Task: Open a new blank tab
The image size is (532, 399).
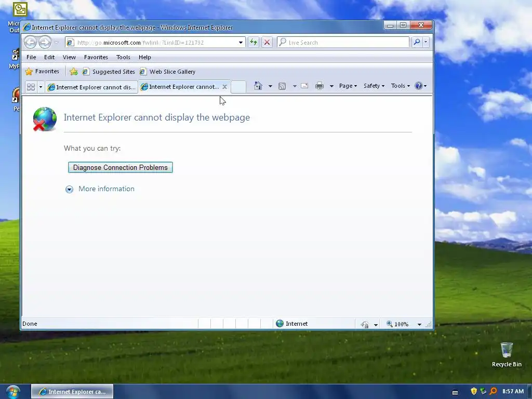Action: tap(238, 87)
